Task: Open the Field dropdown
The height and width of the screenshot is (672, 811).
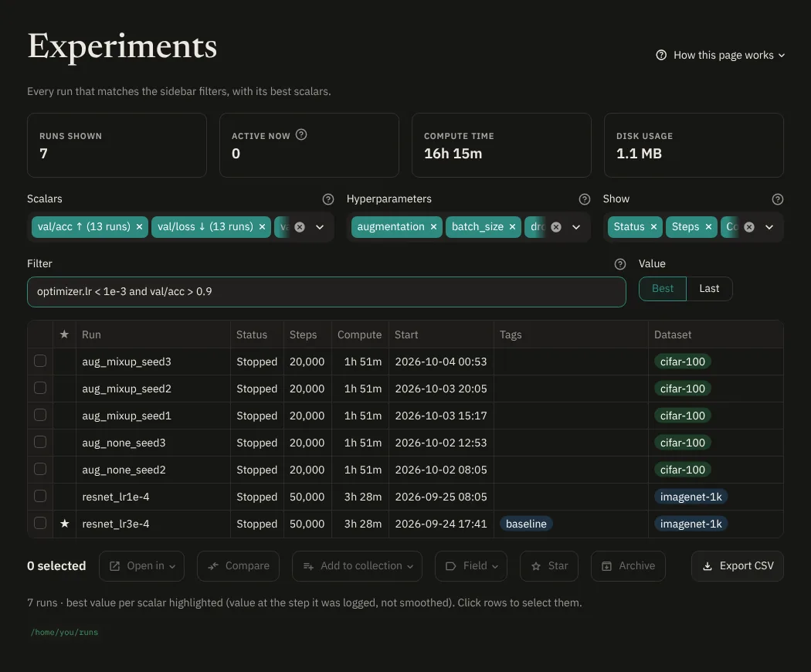Action: 470,566
